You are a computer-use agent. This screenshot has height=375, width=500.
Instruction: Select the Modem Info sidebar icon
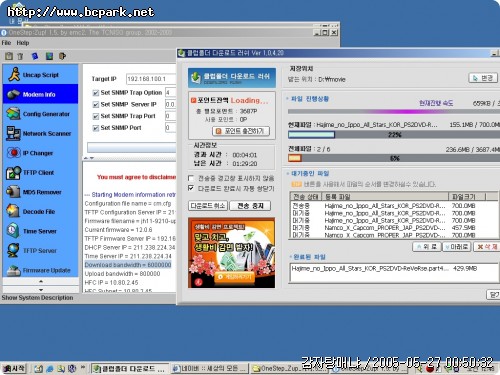[x=14, y=94]
